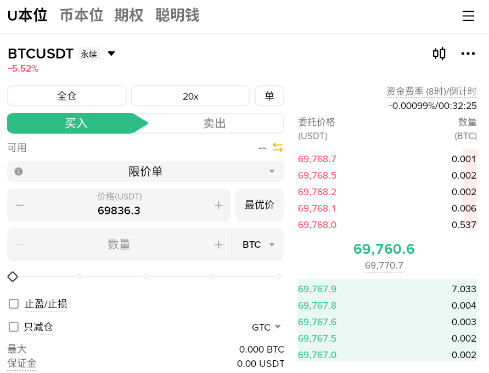
Task: Select the 买入 buy tab
Action: [x=76, y=123]
